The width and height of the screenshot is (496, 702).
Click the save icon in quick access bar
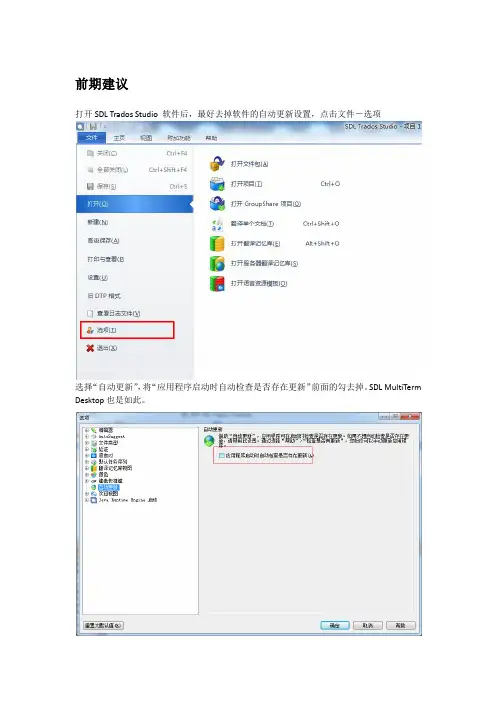click(x=93, y=127)
